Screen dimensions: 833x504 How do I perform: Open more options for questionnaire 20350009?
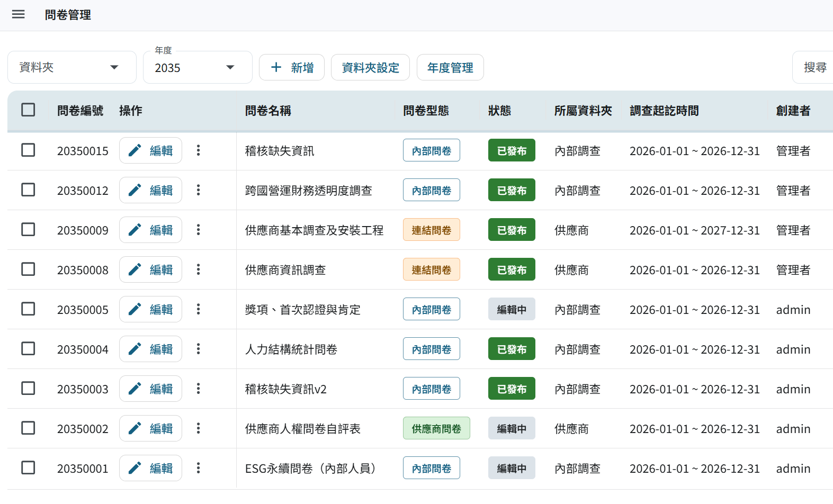[198, 230]
